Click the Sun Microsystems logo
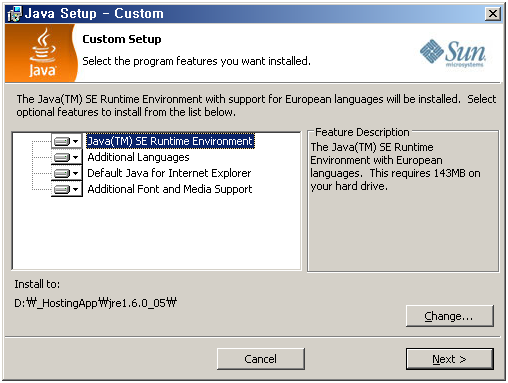 coord(453,53)
